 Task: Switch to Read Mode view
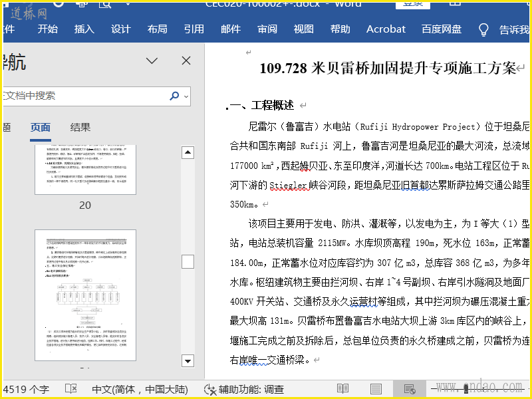[x=342, y=389]
